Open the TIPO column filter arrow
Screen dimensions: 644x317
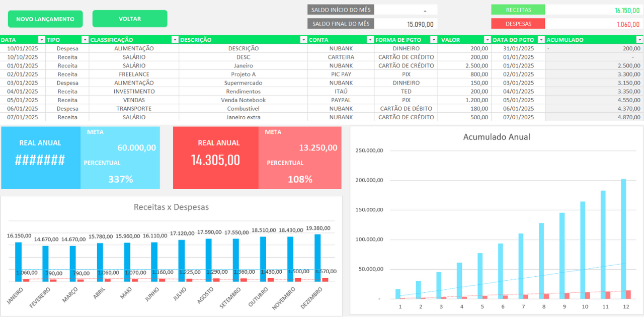(x=85, y=40)
